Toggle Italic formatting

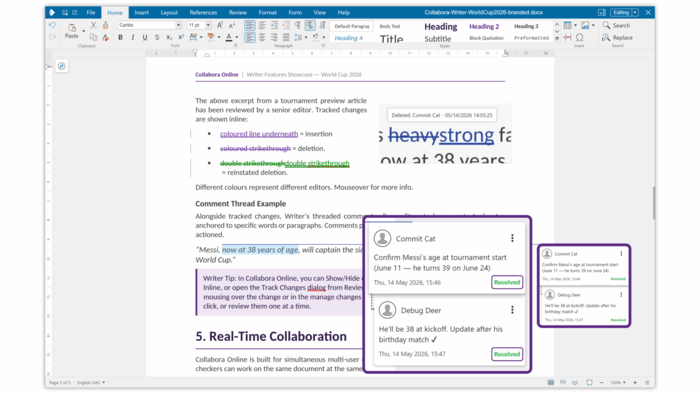coord(133,37)
